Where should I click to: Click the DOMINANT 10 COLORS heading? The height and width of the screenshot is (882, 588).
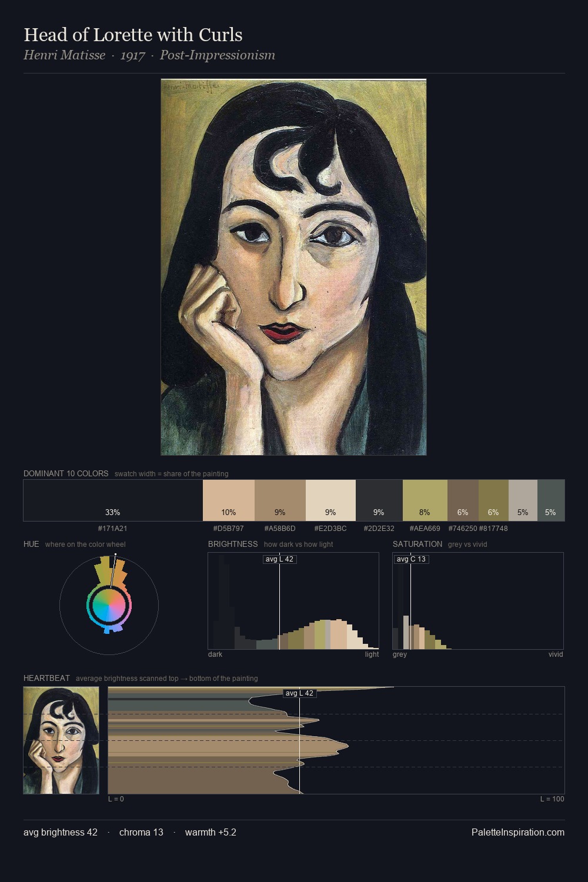click(x=66, y=473)
